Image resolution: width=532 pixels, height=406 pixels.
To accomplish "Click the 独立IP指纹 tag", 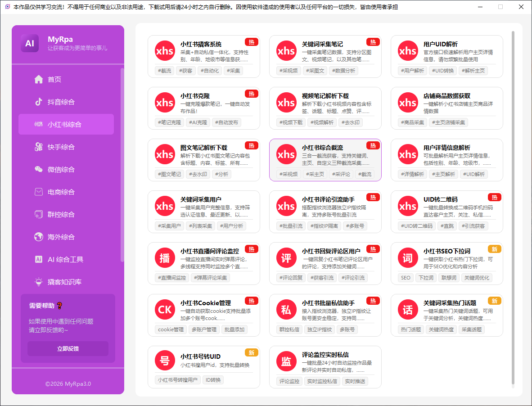I will tap(319, 329).
